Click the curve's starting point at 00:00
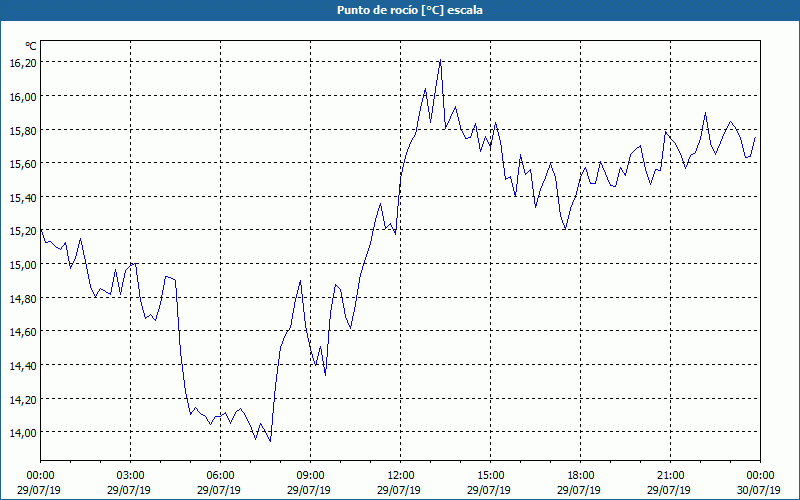Screen dimensions: 800x500 tap(41, 230)
